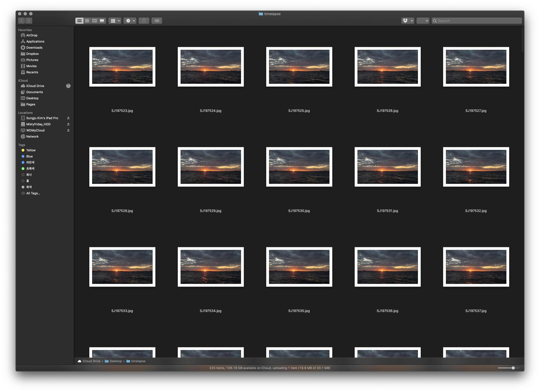Select thumbnail SJ197530.jpg

[x=299, y=167]
